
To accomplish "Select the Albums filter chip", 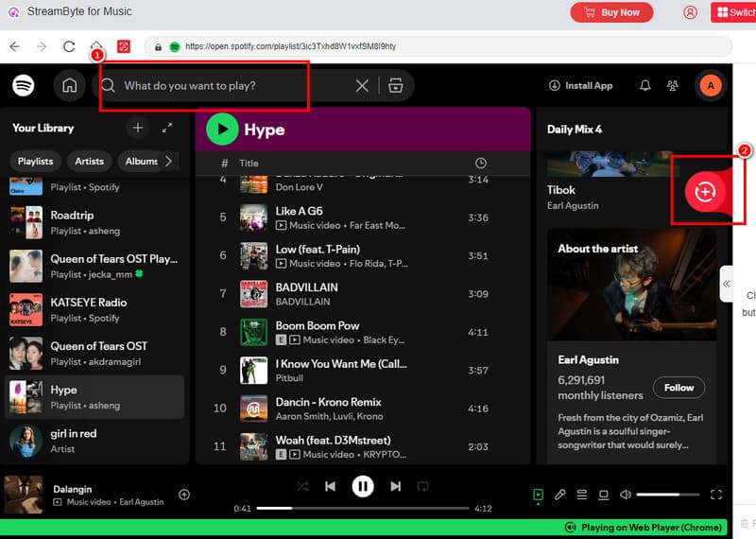I will click(139, 161).
